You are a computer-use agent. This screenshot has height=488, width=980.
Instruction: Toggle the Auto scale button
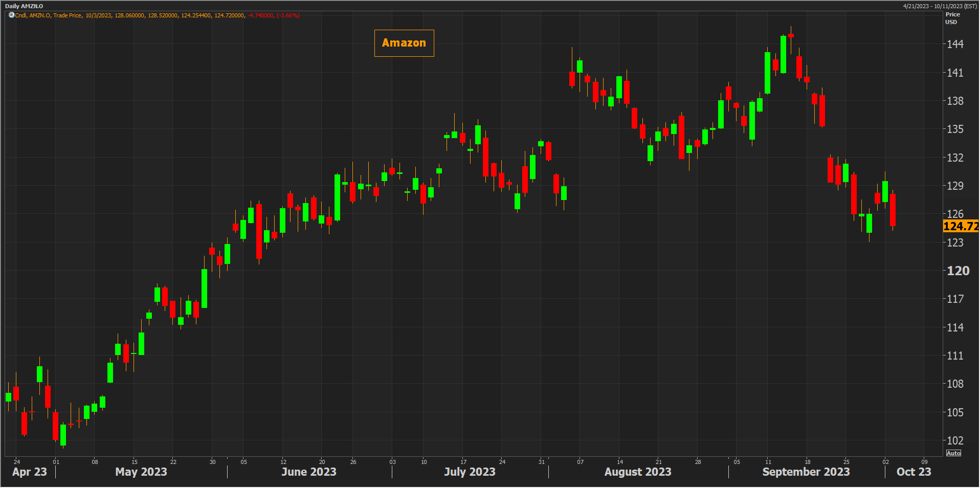click(953, 453)
